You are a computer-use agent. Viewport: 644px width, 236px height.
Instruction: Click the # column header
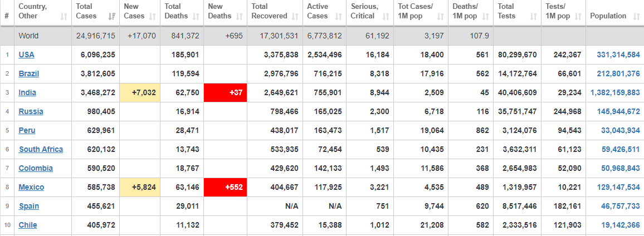[7, 16]
